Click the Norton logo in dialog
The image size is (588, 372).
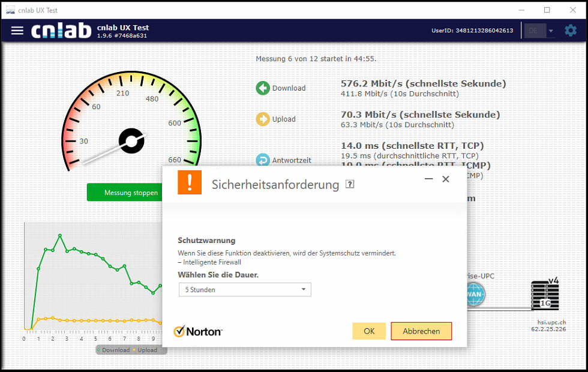tap(198, 331)
